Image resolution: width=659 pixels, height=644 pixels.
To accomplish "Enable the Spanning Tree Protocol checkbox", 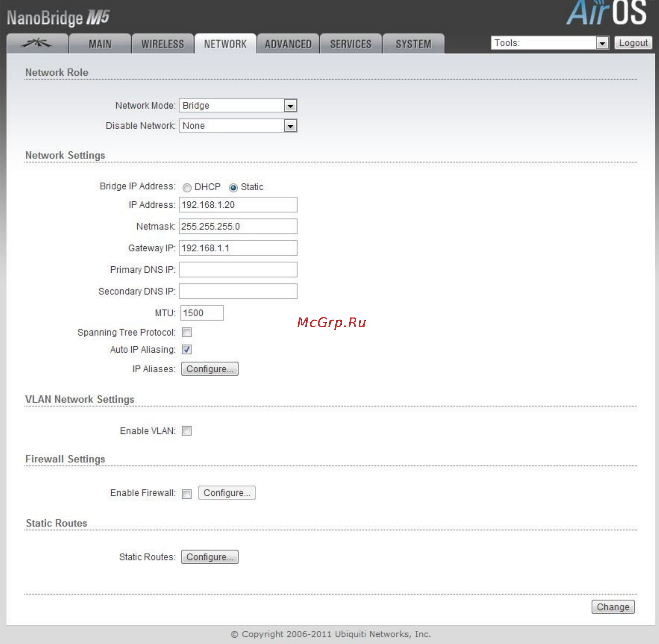I will point(187,332).
